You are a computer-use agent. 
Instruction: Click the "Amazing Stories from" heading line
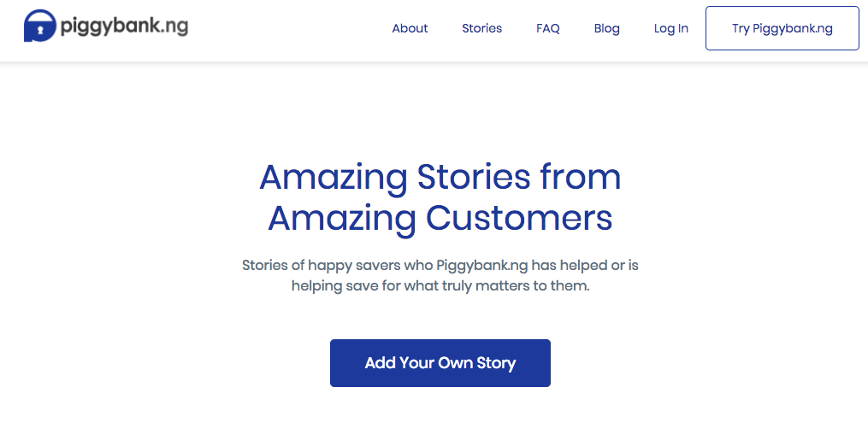pyautogui.click(x=440, y=177)
